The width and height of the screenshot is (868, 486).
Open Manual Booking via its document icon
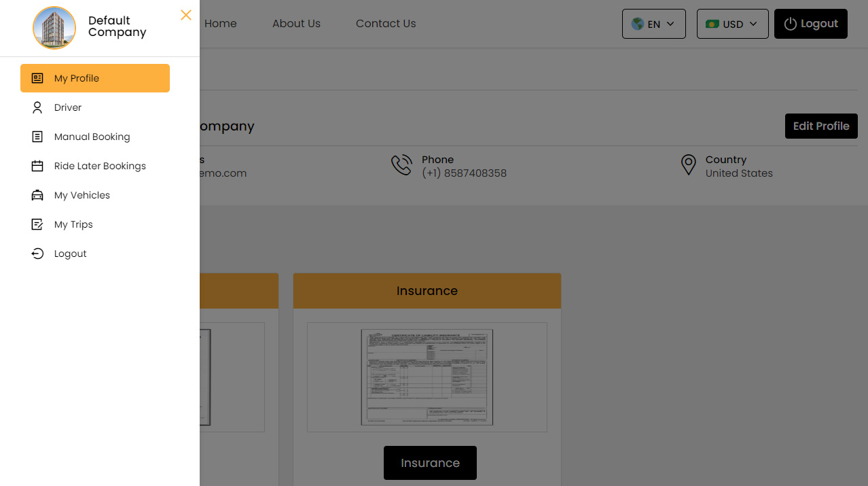coord(37,137)
